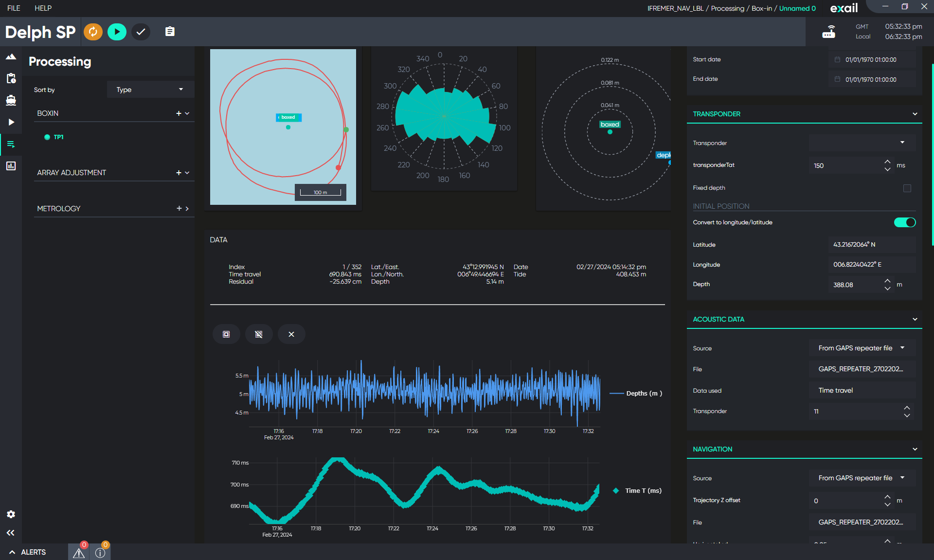
Task: Toggle Depths (m) legend series
Action: tap(636, 393)
